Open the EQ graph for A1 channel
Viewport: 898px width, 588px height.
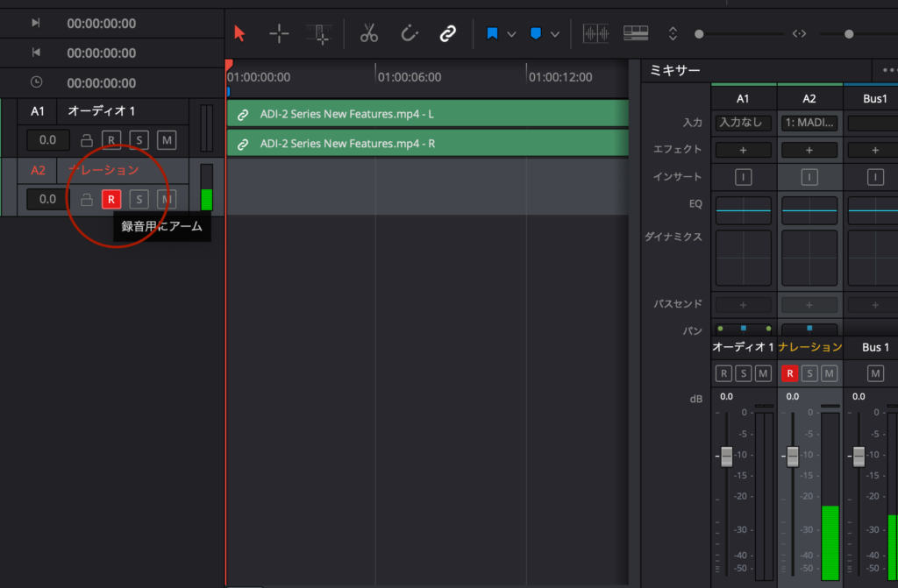click(x=743, y=210)
